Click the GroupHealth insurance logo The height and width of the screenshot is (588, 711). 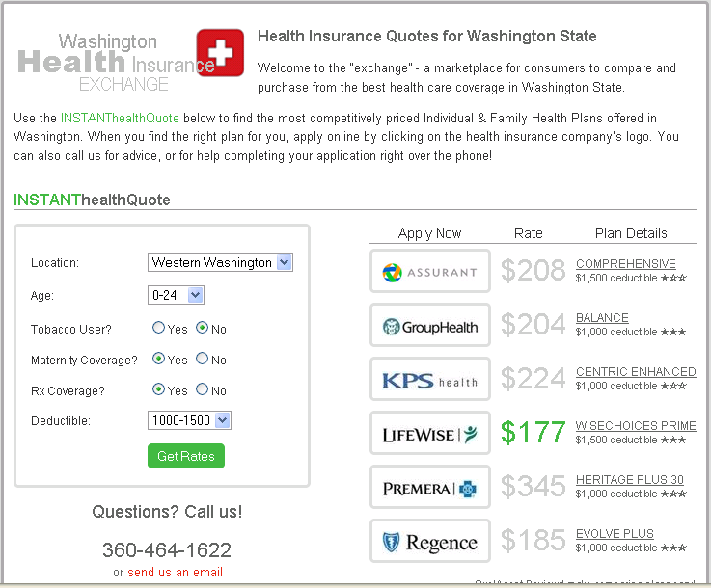point(430,326)
